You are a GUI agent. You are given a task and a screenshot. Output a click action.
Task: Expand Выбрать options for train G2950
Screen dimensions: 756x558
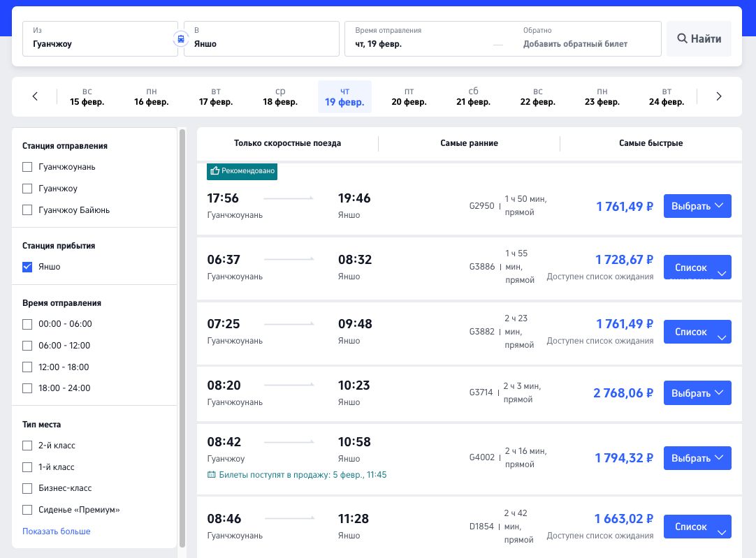point(697,206)
